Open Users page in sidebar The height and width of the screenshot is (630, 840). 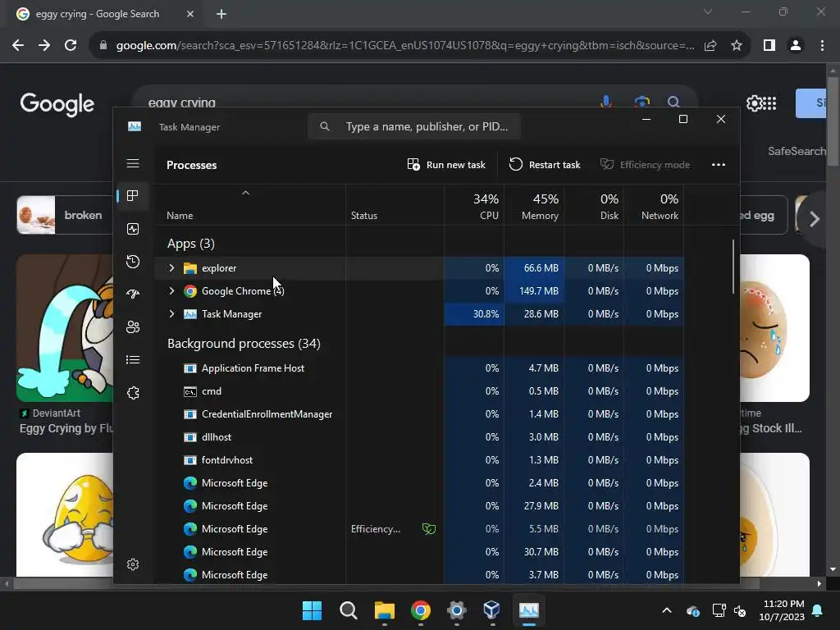[x=133, y=326]
